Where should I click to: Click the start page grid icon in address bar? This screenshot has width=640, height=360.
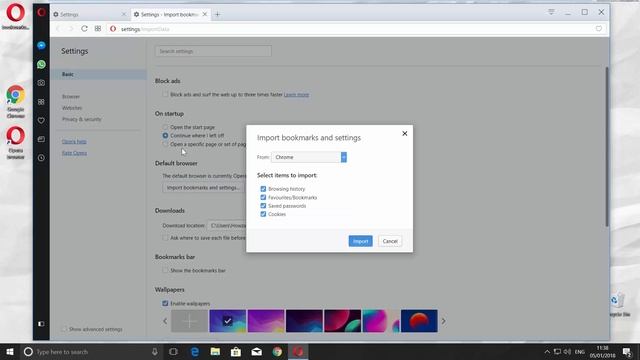98,29
